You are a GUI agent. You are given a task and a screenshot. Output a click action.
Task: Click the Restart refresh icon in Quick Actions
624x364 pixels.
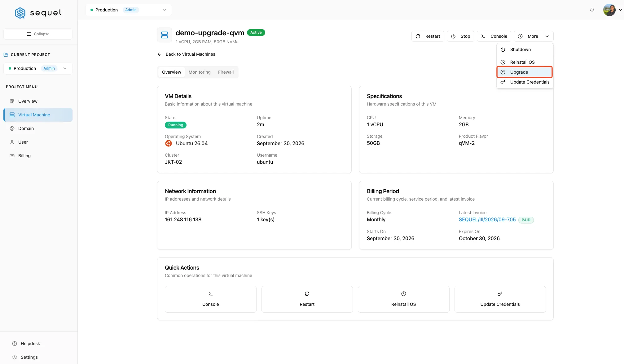(307, 294)
